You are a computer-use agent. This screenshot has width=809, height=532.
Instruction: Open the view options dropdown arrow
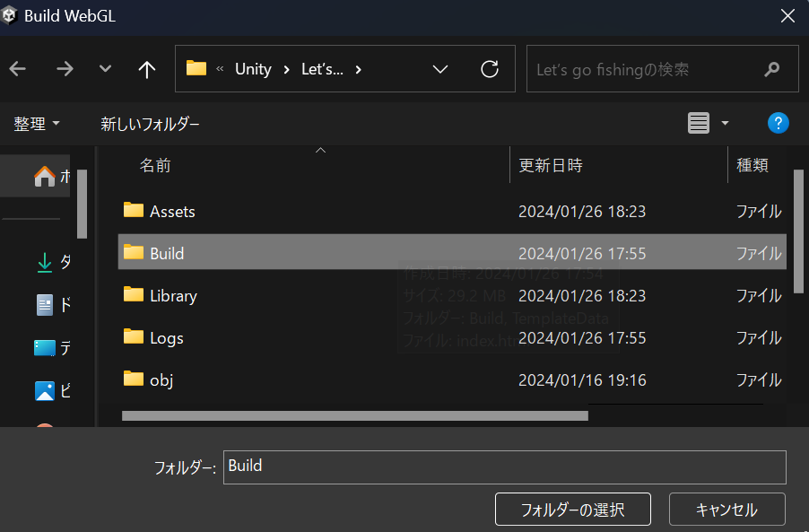pyautogui.click(x=725, y=123)
